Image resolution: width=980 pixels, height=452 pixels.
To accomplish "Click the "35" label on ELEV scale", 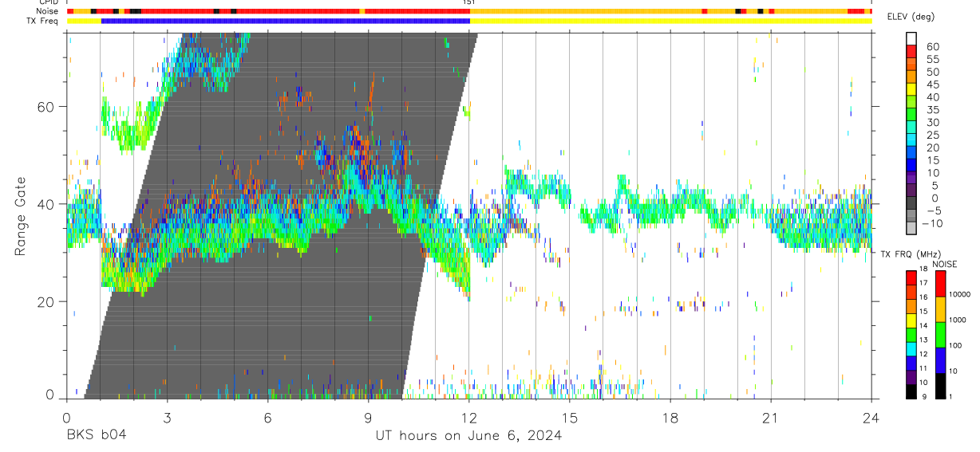I will coord(933,110).
